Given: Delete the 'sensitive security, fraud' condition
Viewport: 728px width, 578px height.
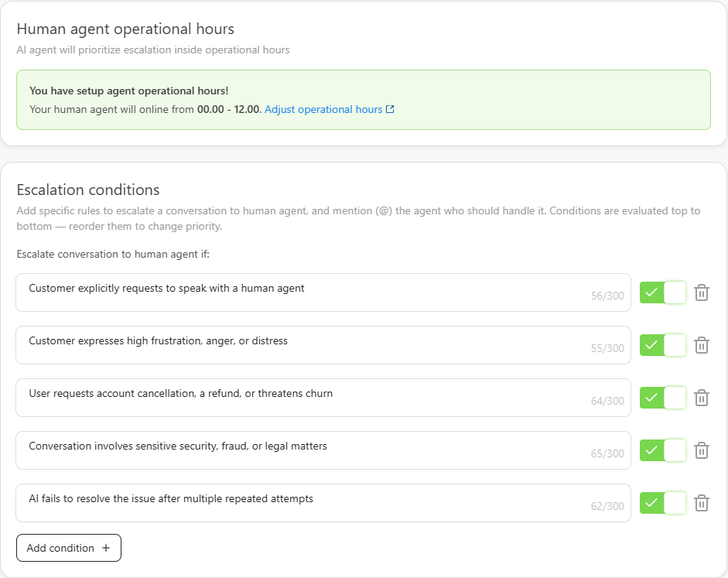Looking at the screenshot, I should pos(701,450).
